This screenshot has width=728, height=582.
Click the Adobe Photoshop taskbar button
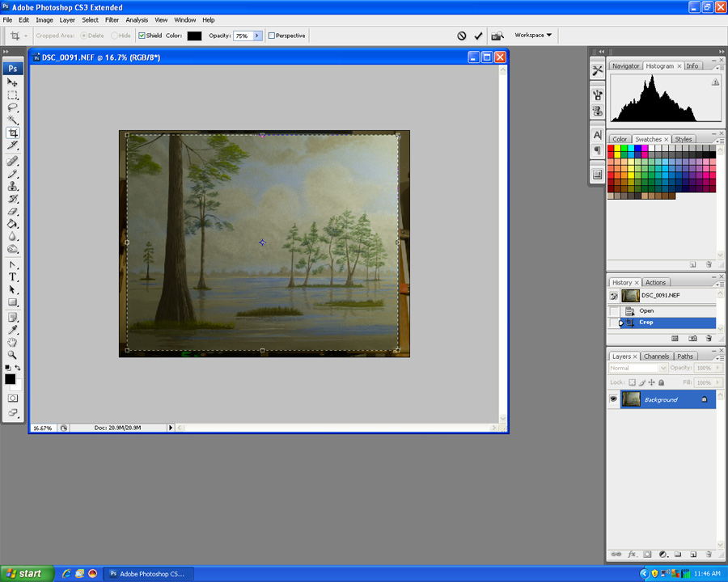148,574
